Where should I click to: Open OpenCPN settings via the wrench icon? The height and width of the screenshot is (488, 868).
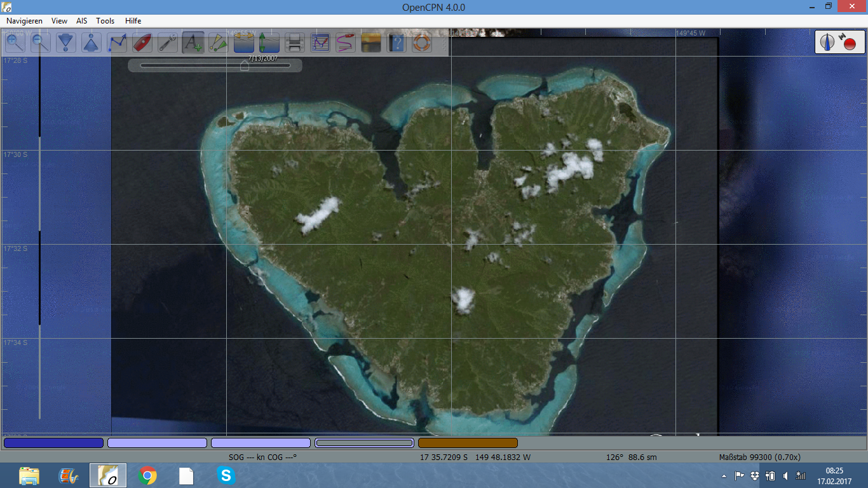pos(167,43)
